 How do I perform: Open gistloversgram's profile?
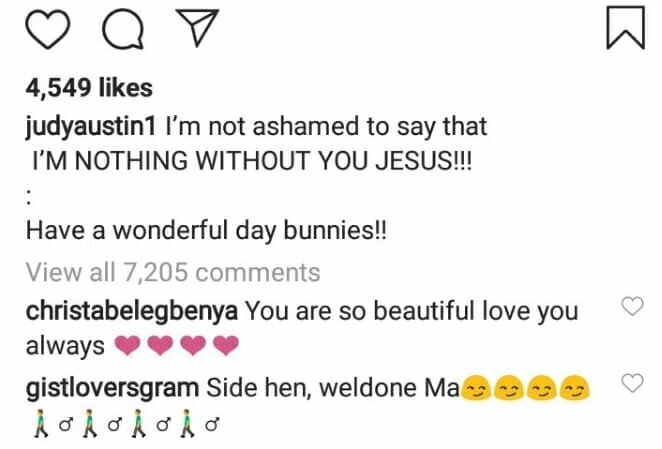112,388
